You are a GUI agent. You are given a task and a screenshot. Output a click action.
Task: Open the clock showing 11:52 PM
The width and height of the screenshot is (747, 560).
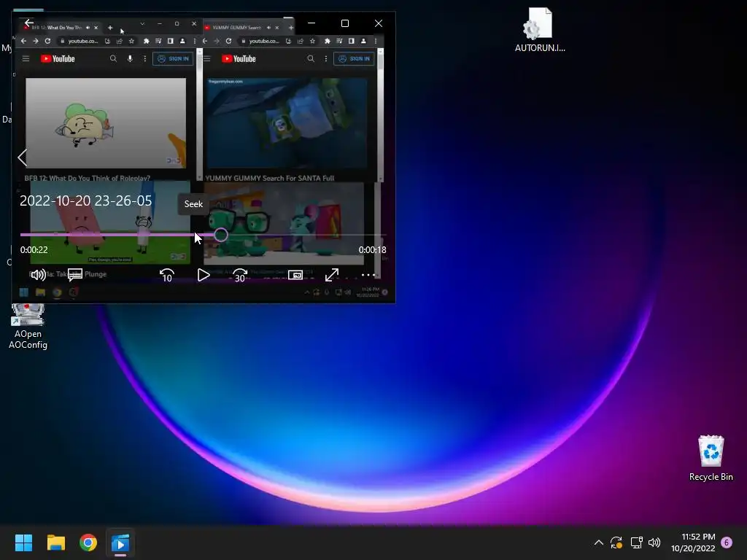(693, 542)
